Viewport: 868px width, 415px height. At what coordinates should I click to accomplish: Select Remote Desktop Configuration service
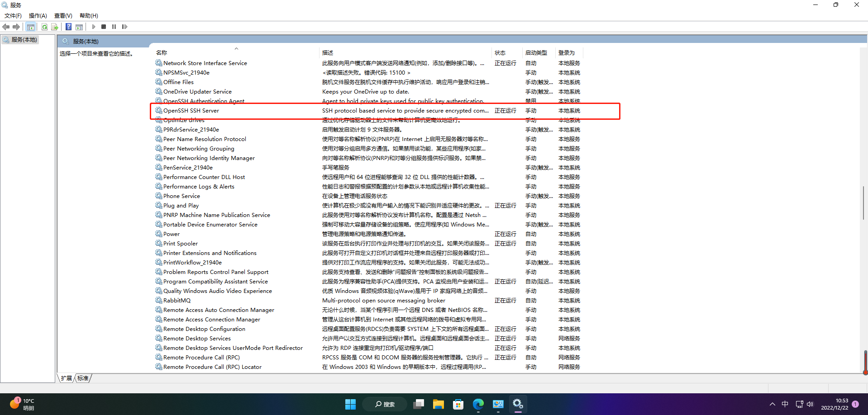[x=368, y=329]
